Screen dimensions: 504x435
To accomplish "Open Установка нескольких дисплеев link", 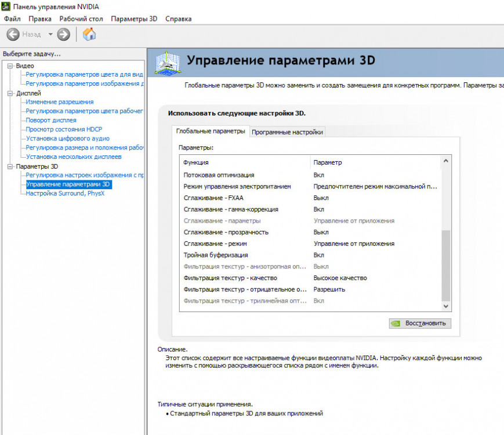I will coord(74,157).
